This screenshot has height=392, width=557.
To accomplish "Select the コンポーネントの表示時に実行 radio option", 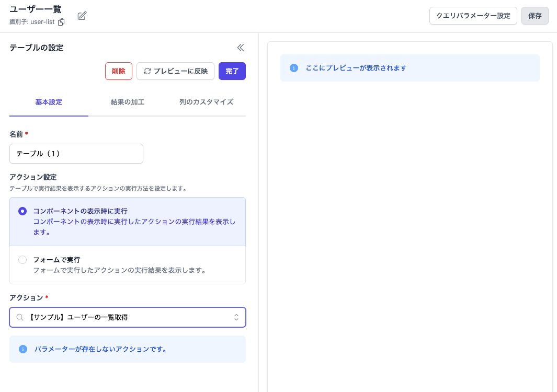I will pos(22,211).
